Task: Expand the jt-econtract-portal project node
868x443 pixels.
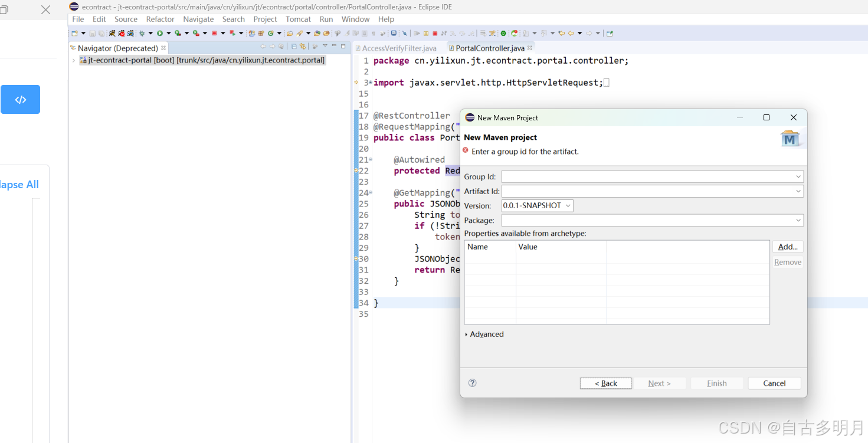Action: [x=73, y=60]
